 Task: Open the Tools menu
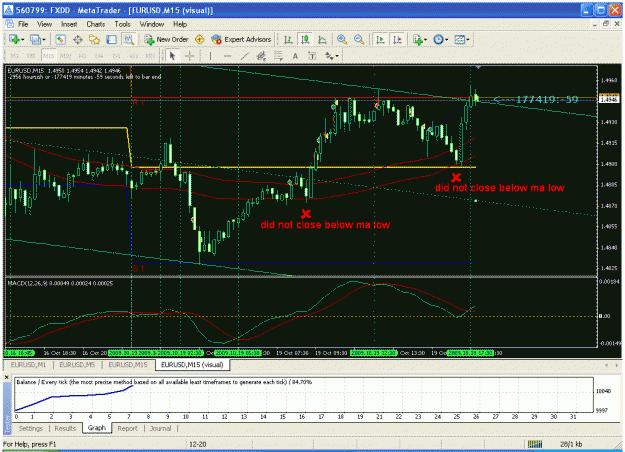click(122, 24)
